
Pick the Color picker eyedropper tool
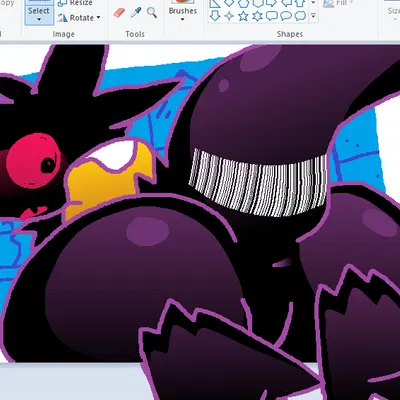[x=136, y=13]
